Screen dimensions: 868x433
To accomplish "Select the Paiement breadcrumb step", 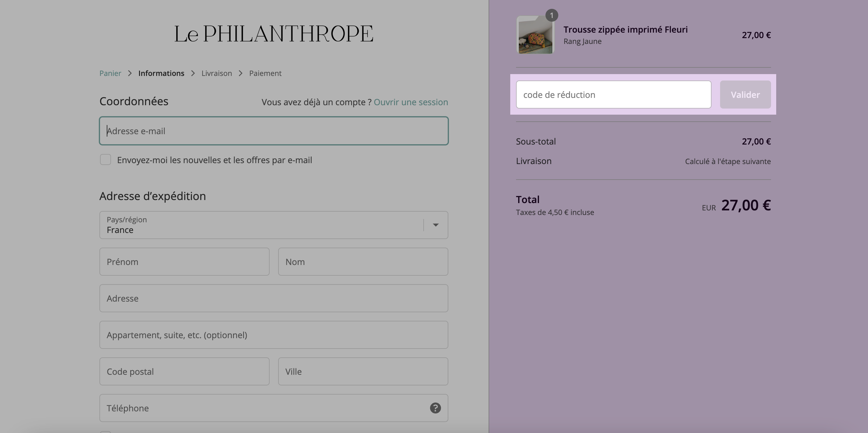I will 265,73.
